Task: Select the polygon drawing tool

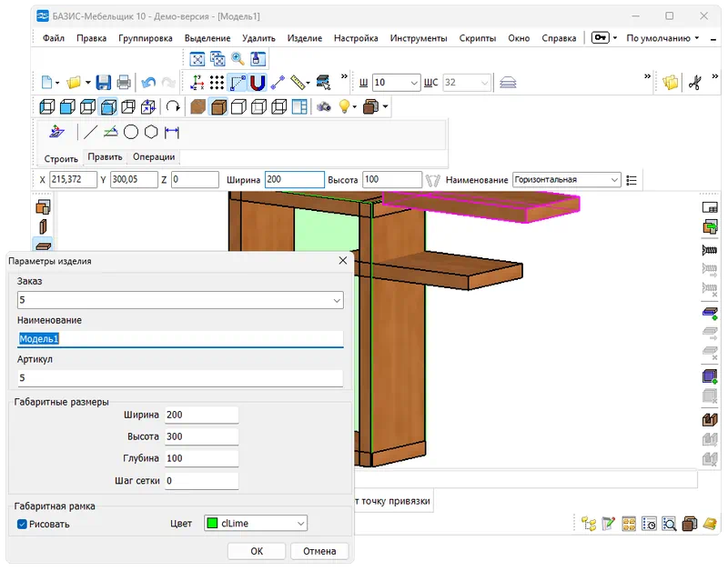Action: [151, 132]
